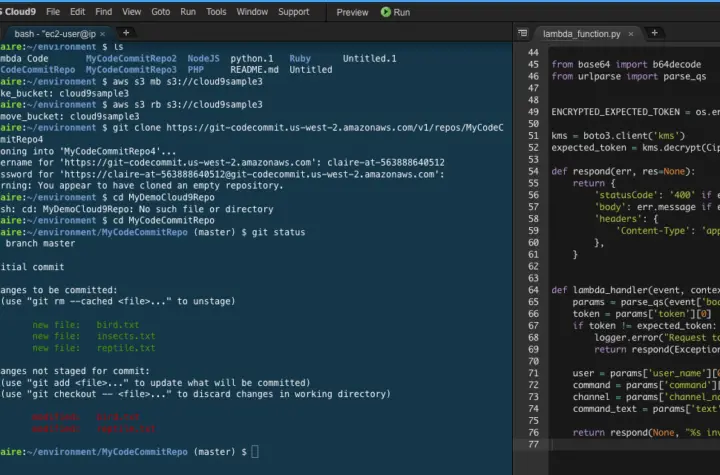The image size is (720, 475).
Task: Open the Window menu
Action: pyautogui.click(x=252, y=12)
